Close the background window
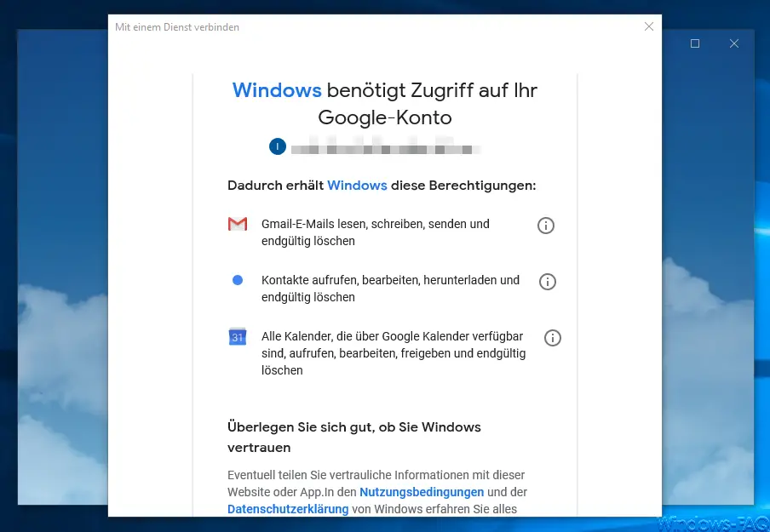The width and height of the screenshot is (770, 532). (734, 43)
